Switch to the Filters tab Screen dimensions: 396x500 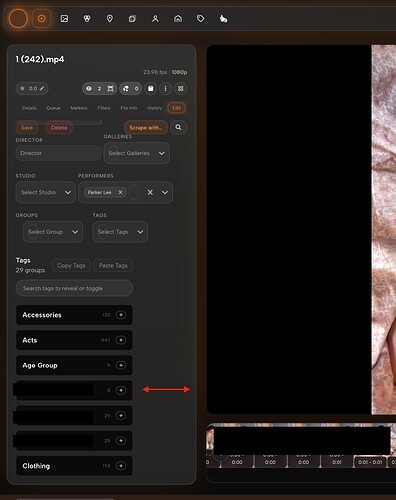point(104,108)
